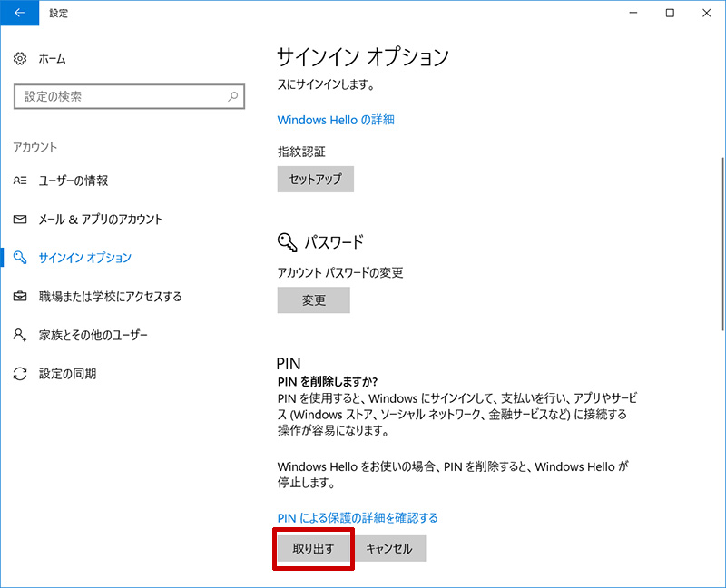This screenshot has height=588, width=726.
Task: Click the search magnifier icon
Action: point(233,96)
